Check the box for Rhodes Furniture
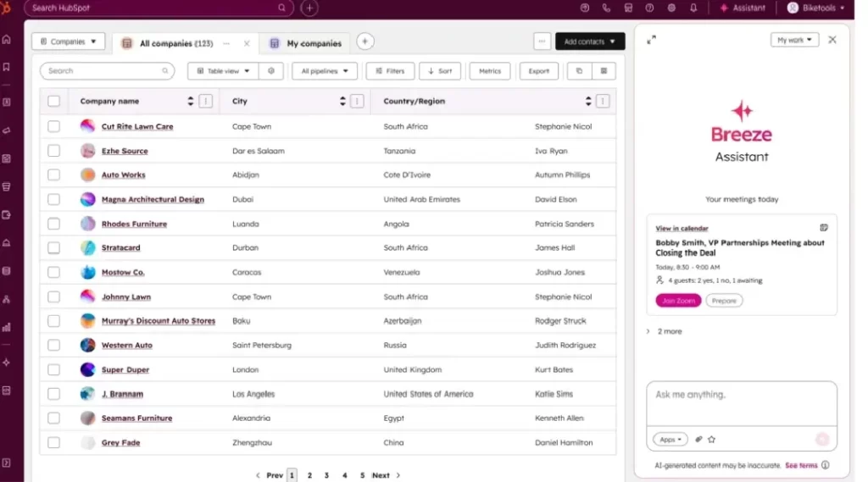Viewport: 868px width, 482px height. [x=53, y=224]
